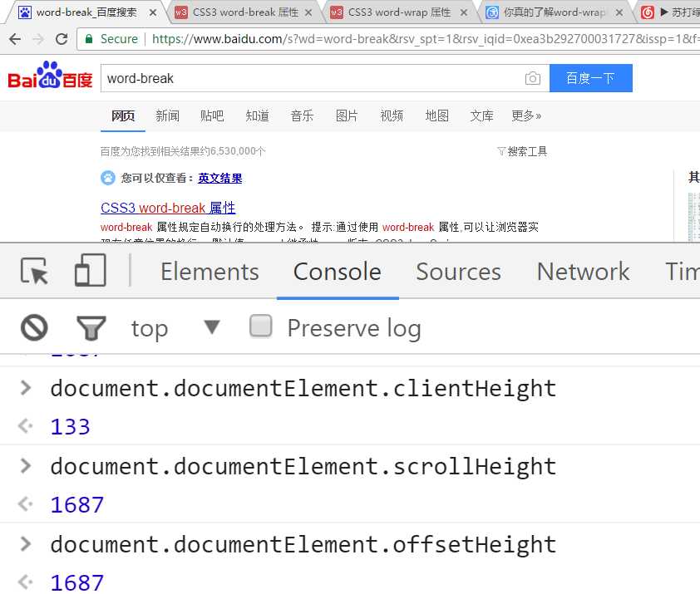Screen dimensions: 700x594
Task: Click the console entry document.documentElement.offsetHeight
Action: 303,544
